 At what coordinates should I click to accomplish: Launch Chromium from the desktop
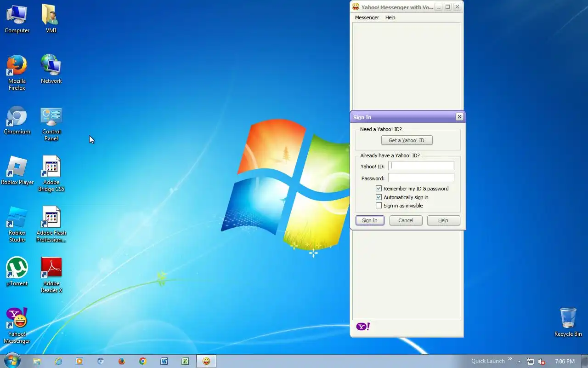point(17,120)
